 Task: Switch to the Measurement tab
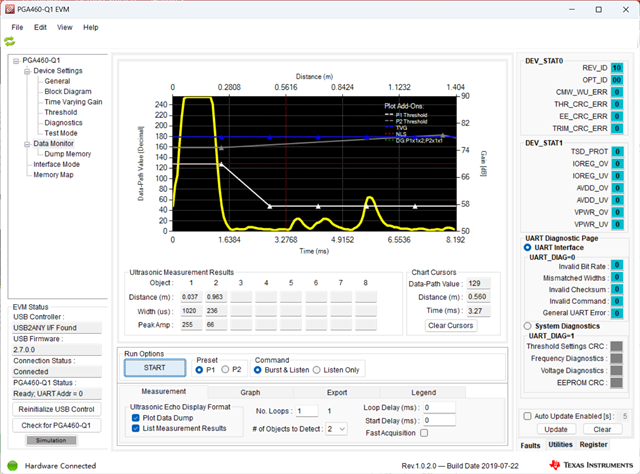[x=164, y=392]
